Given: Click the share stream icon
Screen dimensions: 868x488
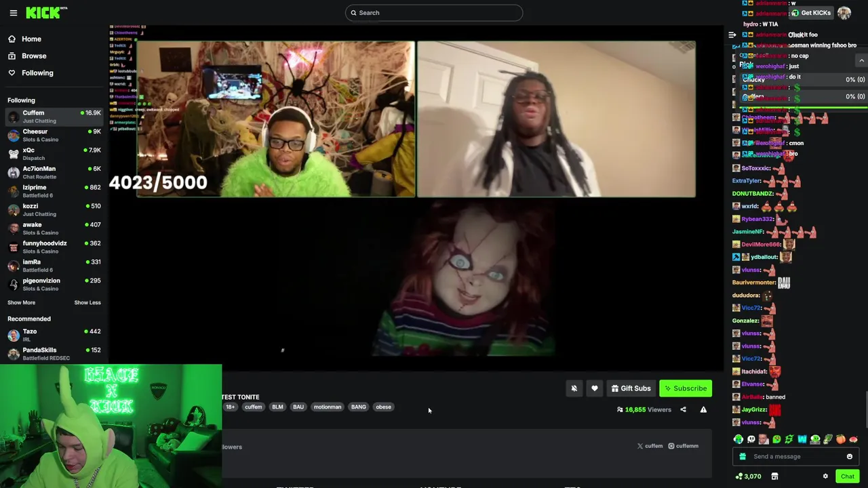Looking at the screenshot, I should (x=683, y=409).
